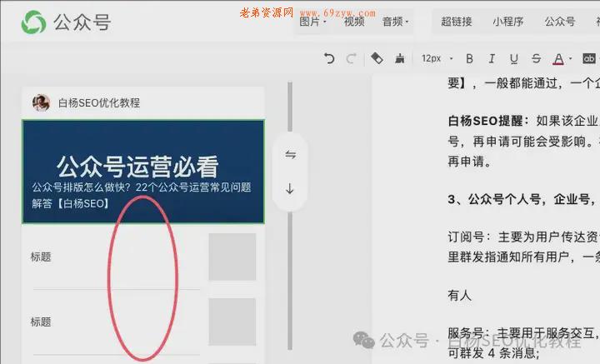Select the 公众号运营必看 cover article
This screenshot has width=600, height=364.
click(x=143, y=172)
